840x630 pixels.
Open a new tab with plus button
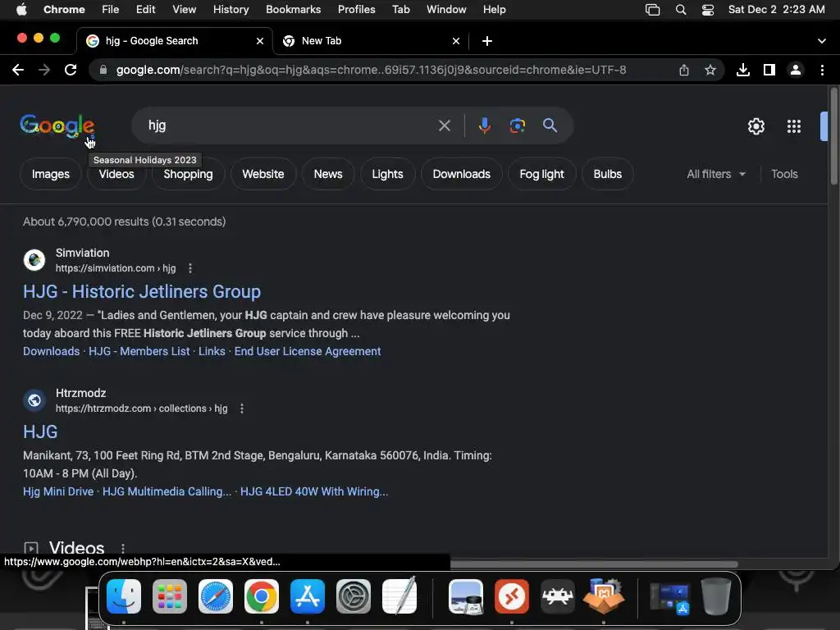click(x=487, y=41)
